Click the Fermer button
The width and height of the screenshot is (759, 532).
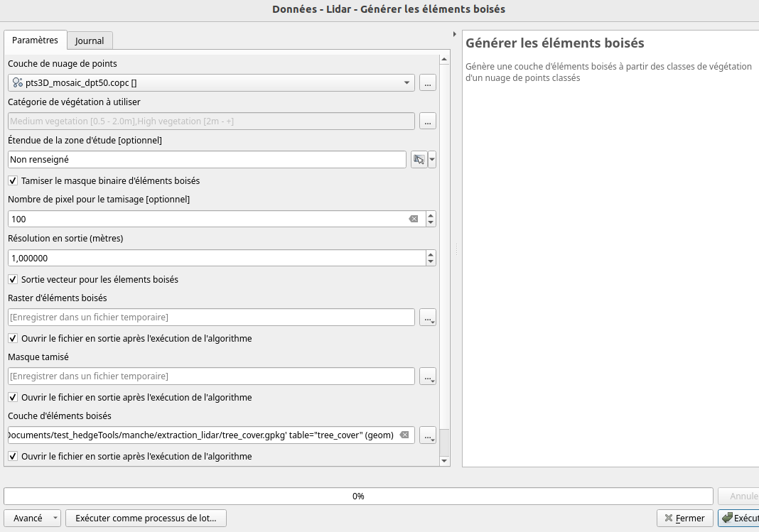tap(684, 519)
